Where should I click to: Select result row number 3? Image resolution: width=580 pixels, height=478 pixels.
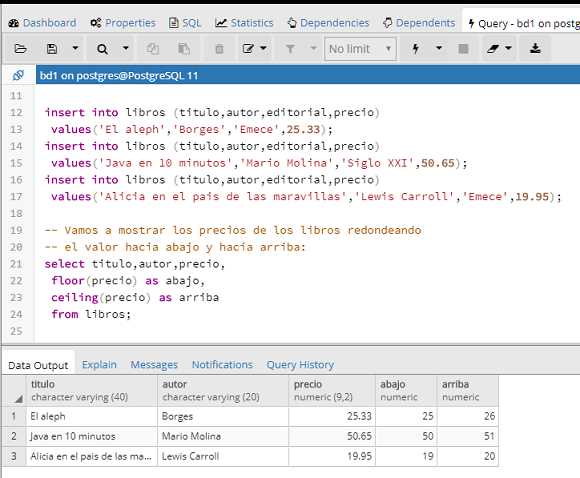14,456
